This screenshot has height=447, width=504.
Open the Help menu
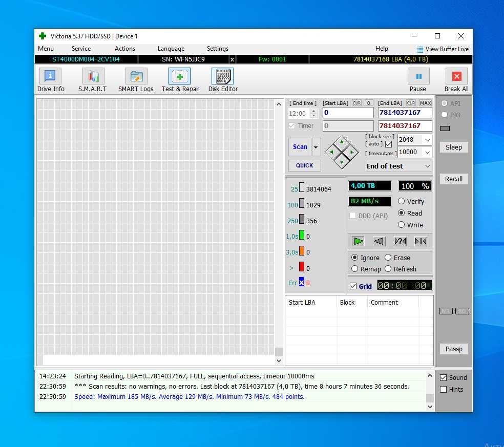[382, 49]
